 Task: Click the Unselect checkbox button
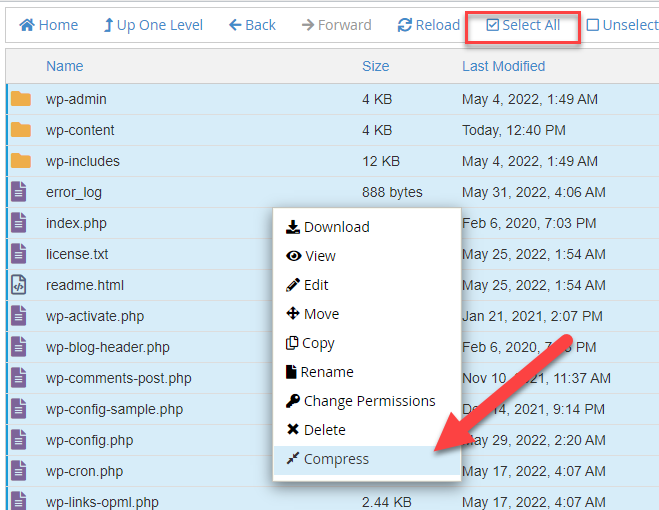click(622, 25)
